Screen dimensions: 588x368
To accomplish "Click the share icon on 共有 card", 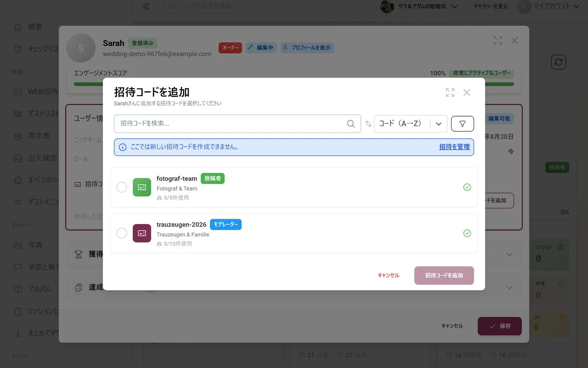I will click(x=560, y=283).
